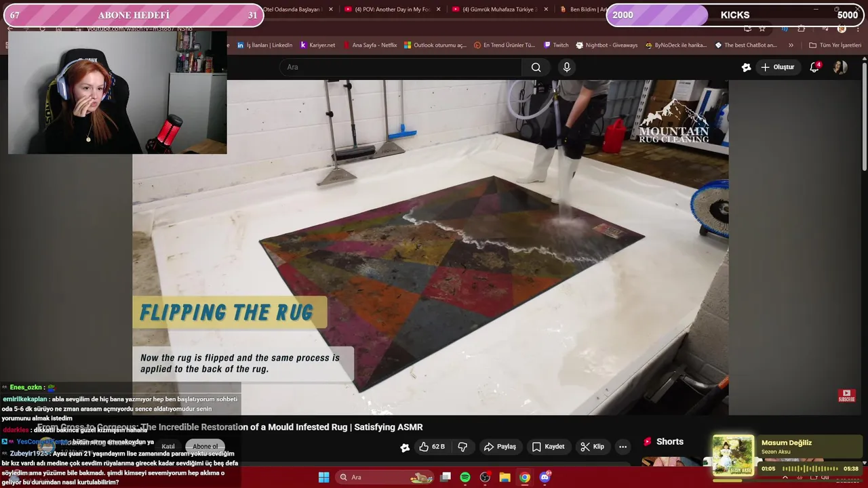Image resolution: width=868 pixels, height=488 pixels.
Task: Click the Katıl join button
Action: 167,447
